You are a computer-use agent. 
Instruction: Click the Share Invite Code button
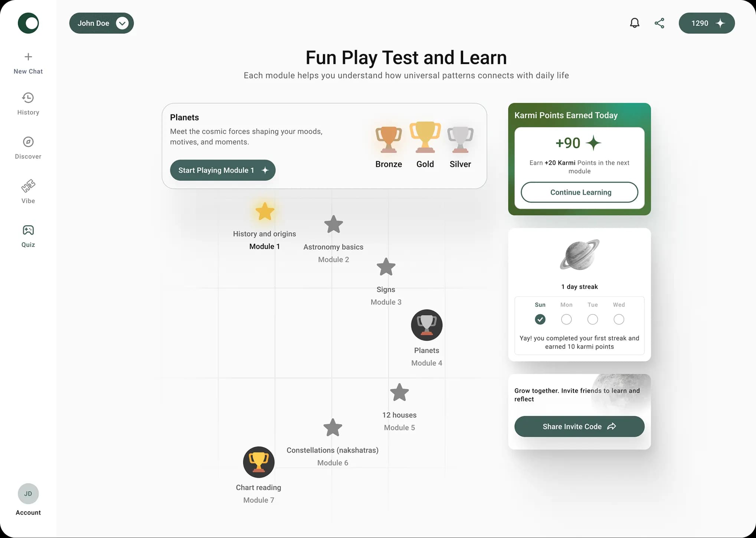click(x=579, y=426)
